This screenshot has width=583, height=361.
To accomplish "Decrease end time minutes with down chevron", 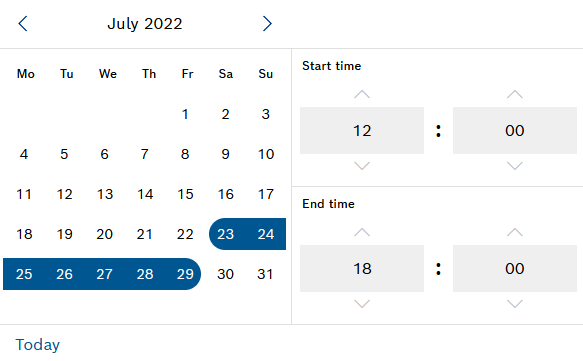I will click(515, 304).
